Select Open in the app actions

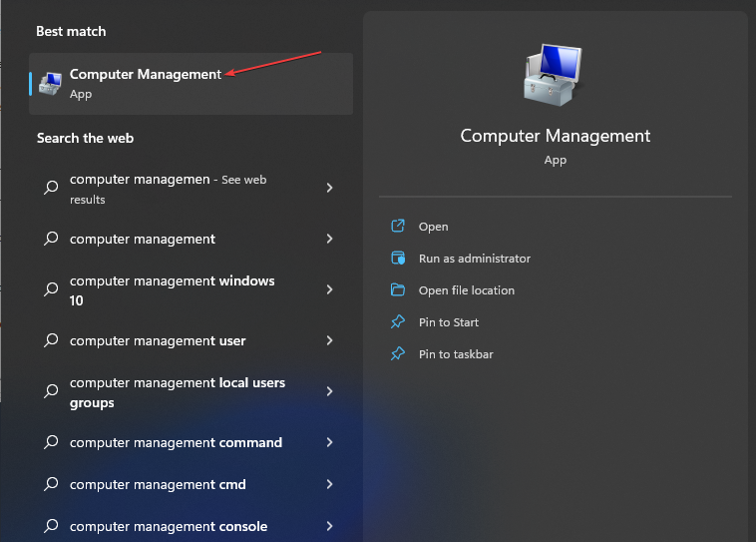pos(433,227)
